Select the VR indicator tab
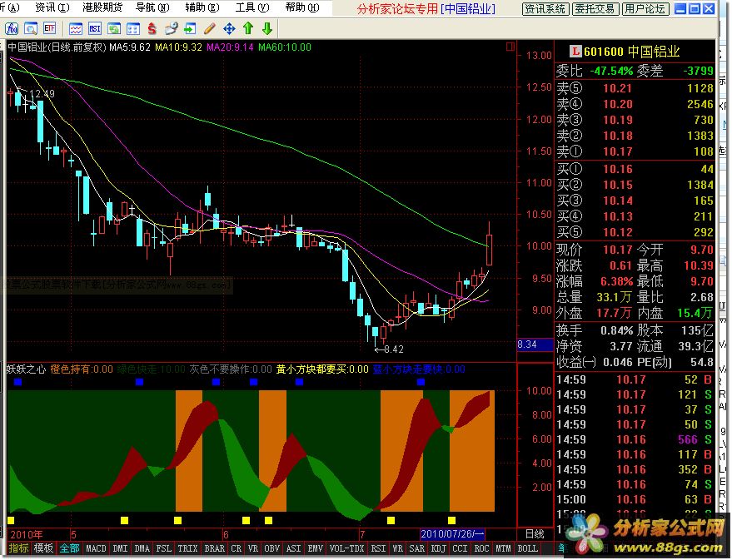The image size is (732, 560). [x=252, y=548]
